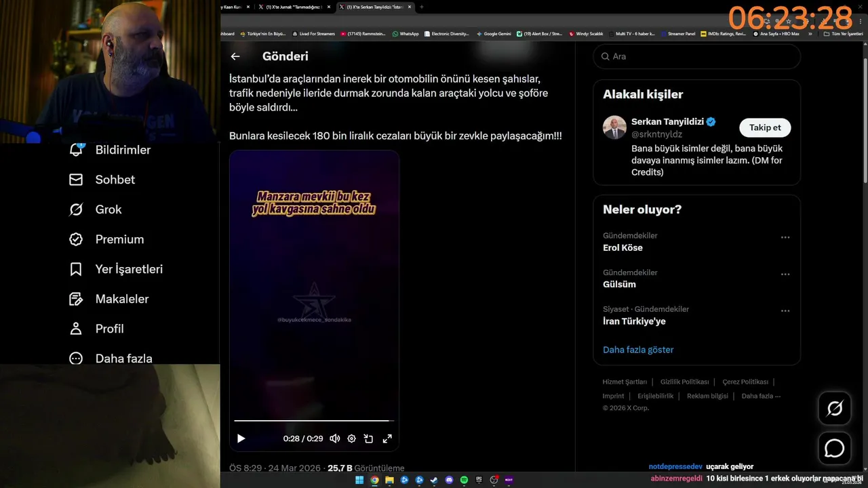The width and height of the screenshot is (868, 488).
Task: Open the @srkntnyldz handle
Action: point(656,134)
